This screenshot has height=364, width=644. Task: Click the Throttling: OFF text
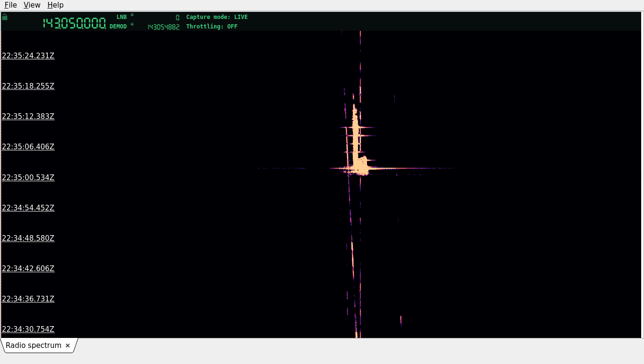click(x=212, y=27)
